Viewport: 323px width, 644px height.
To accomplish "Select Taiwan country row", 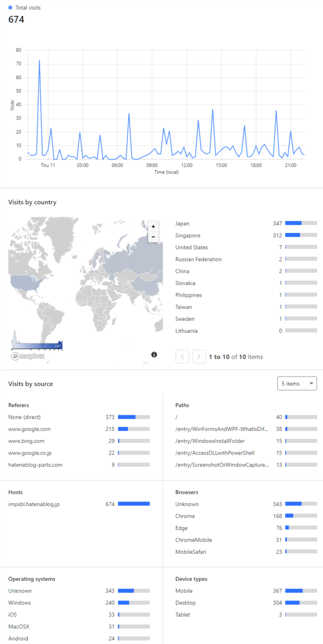I will [x=246, y=307].
